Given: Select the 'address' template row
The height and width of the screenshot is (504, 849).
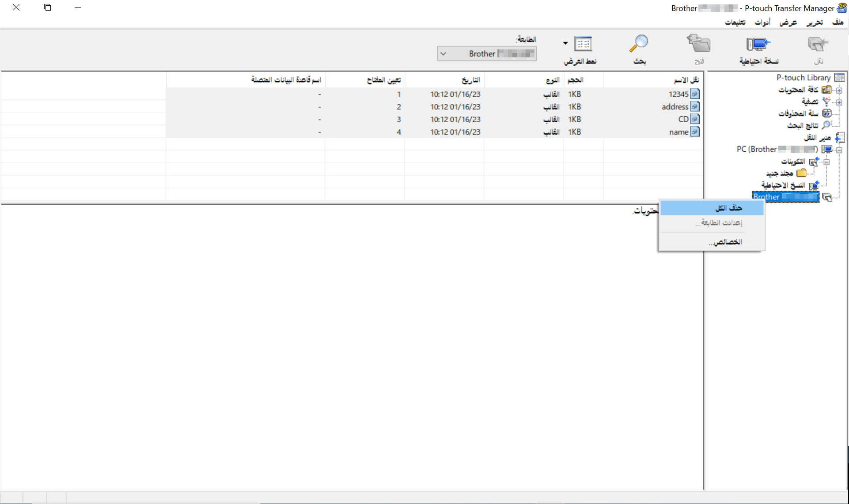Looking at the screenshot, I should [675, 107].
